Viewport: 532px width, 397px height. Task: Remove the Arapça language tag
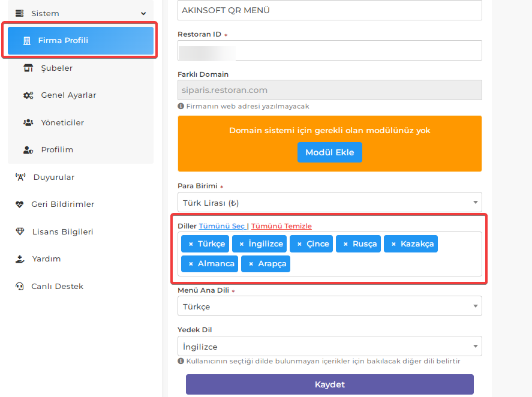[251, 264]
